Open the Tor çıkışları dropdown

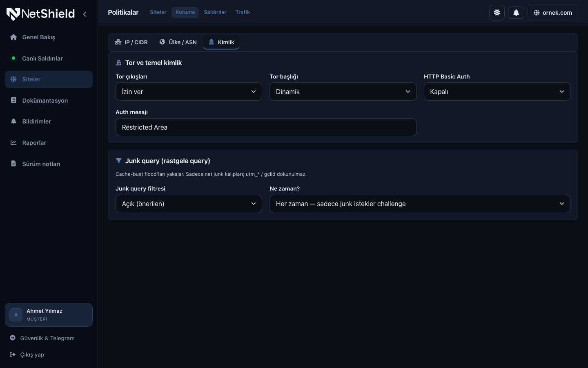point(189,92)
